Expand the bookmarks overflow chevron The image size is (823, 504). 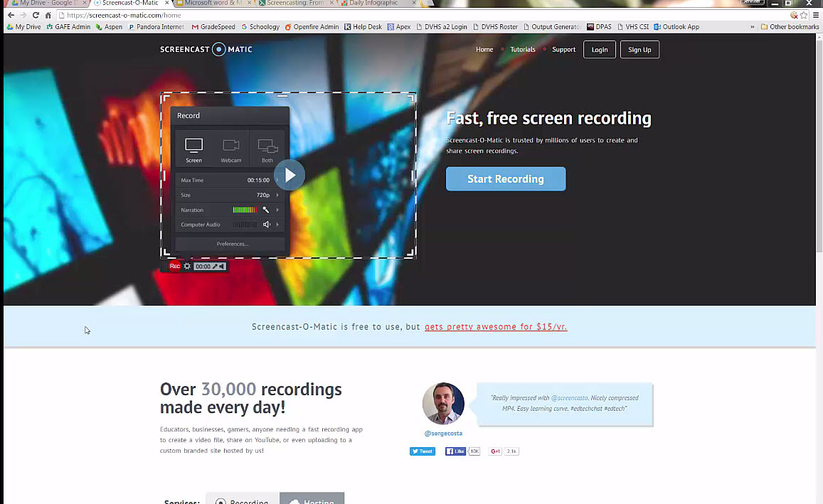point(752,27)
